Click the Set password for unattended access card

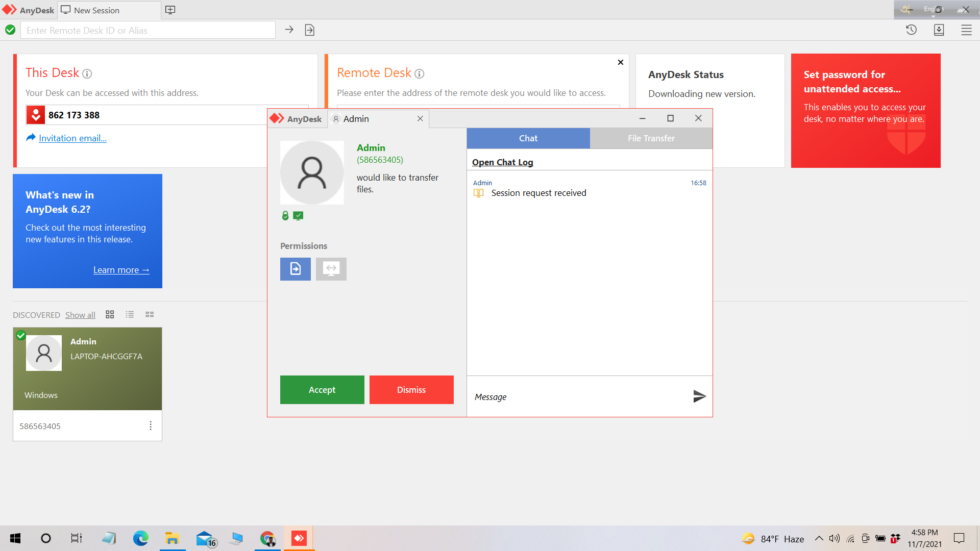tap(866, 111)
